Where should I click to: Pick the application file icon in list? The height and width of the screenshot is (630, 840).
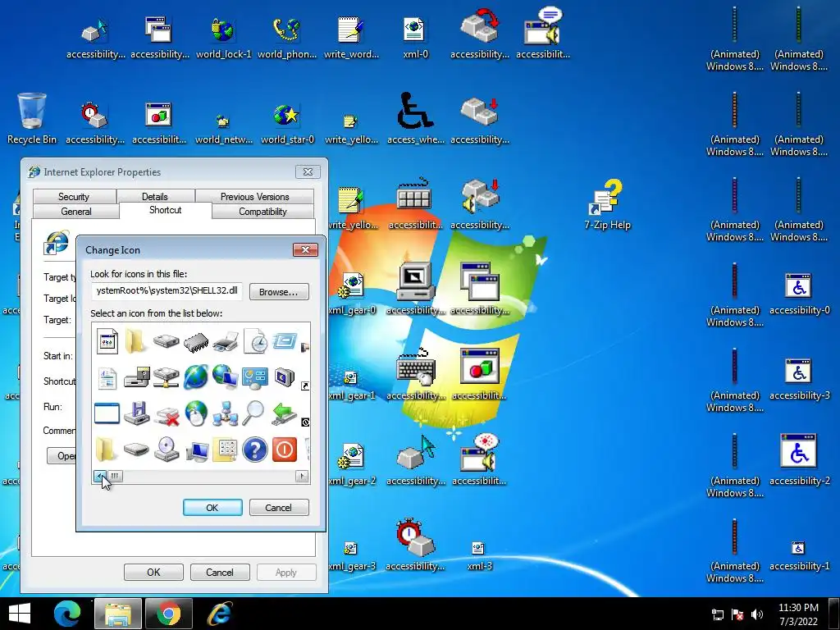pyautogui.click(x=107, y=341)
